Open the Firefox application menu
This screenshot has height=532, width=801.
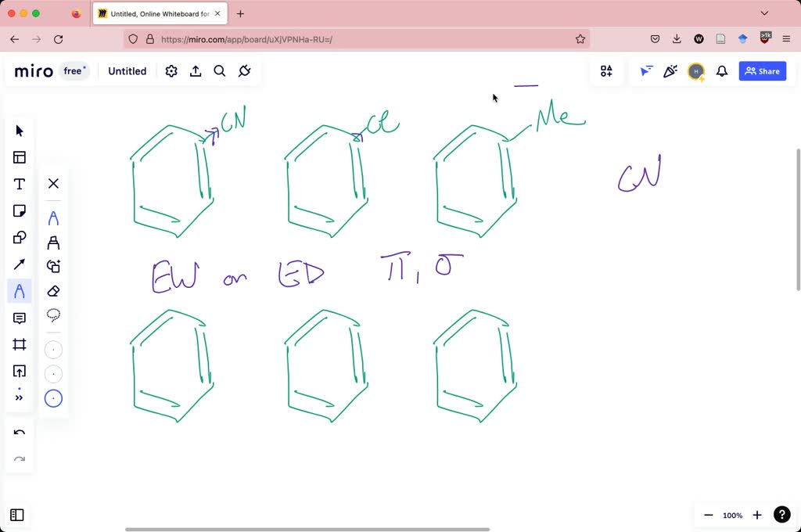[x=786, y=38]
